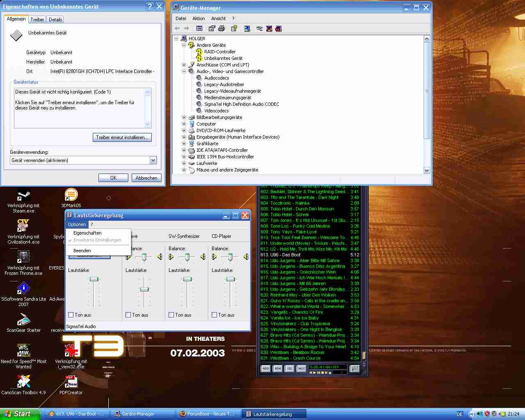Scan for hardware changes via toolbar icon

tap(247, 28)
